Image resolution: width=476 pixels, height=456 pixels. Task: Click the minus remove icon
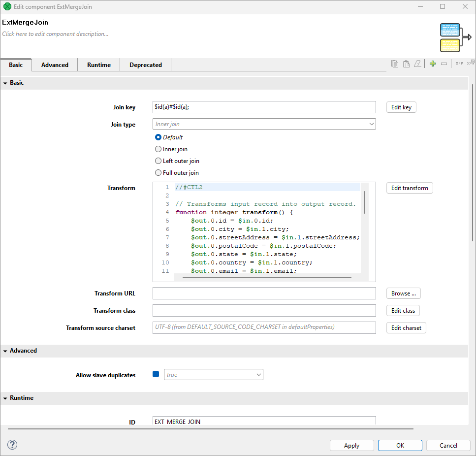(x=444, y=64)
